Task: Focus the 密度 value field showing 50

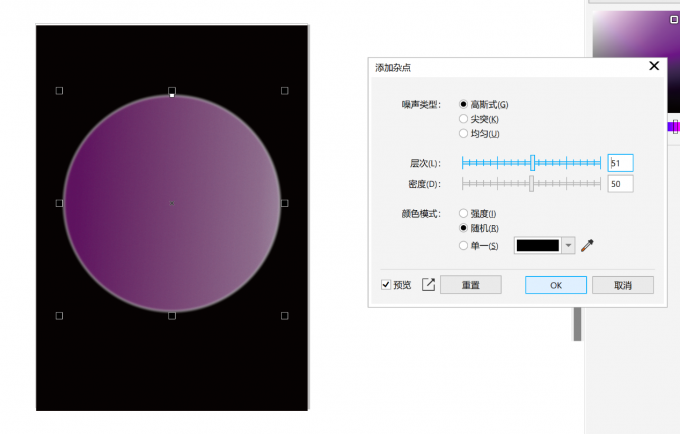Action: click(620, 184)
